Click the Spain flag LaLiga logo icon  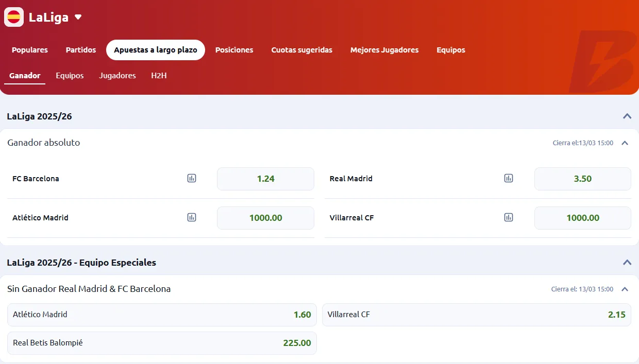[x=14, y=17]
